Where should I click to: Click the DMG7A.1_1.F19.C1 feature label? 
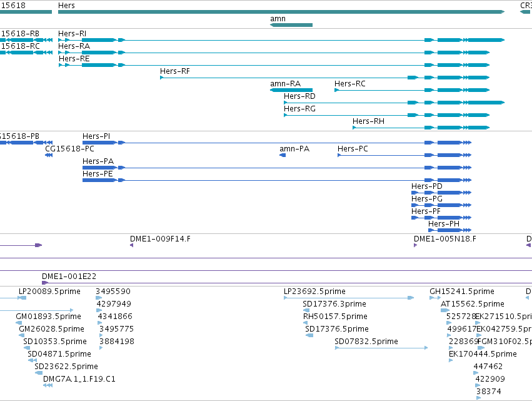79,380
